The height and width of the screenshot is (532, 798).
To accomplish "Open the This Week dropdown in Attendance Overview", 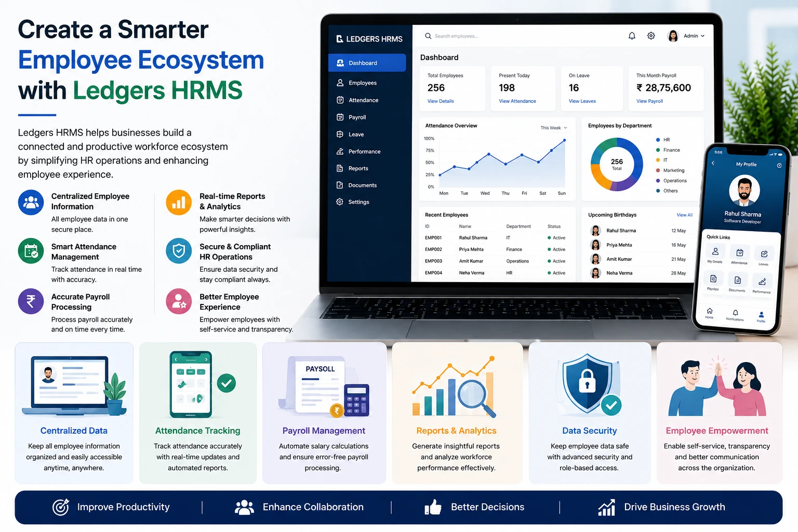I will [553, 128].
